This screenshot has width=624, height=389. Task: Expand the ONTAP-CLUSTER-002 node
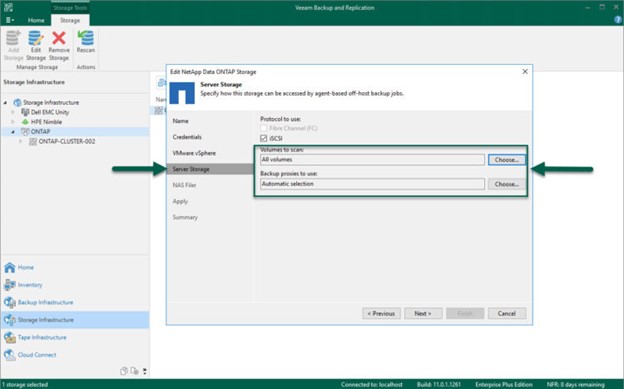pos(21,141)
